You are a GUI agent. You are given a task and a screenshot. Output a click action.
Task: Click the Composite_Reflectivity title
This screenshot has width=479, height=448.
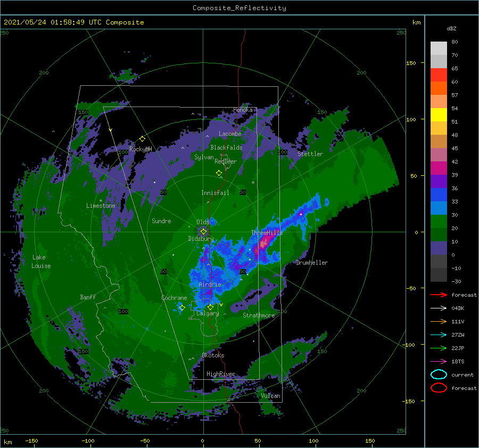click(x=240, y=8)
